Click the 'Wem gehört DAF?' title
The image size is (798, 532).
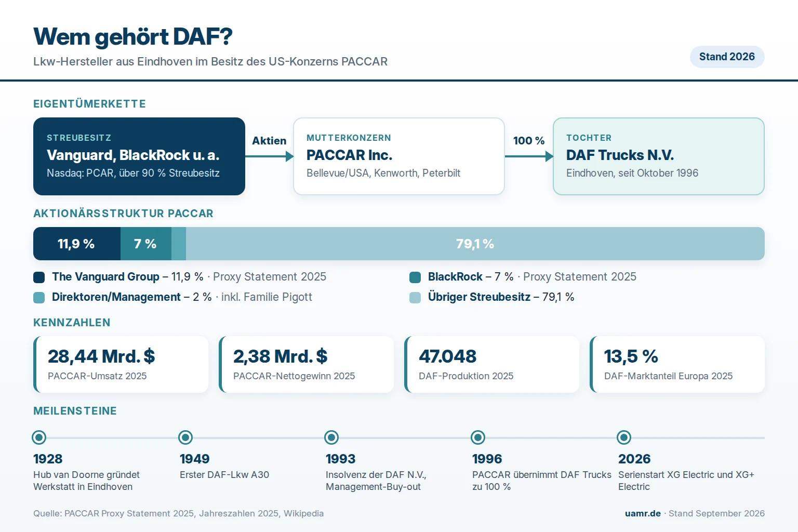pyautogui.click(x=133, y=37)
